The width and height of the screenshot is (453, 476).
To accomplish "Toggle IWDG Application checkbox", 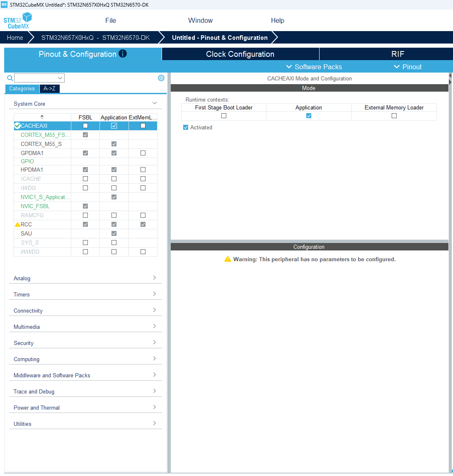I will click(114, 188).
